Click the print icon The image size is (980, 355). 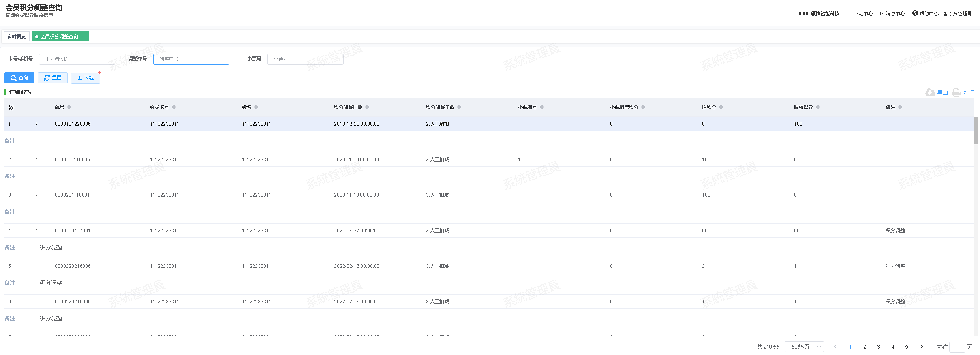(956, 93)
